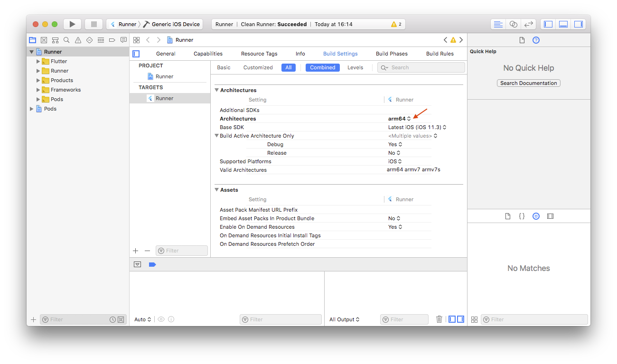The height and width of the screenshot is (364, 617).
Task: Change Debug build active architecture value
Action: point(395,144)
